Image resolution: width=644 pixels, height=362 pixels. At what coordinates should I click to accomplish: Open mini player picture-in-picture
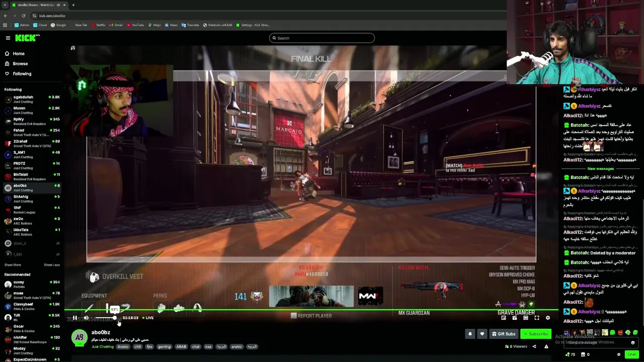point(504,318)
